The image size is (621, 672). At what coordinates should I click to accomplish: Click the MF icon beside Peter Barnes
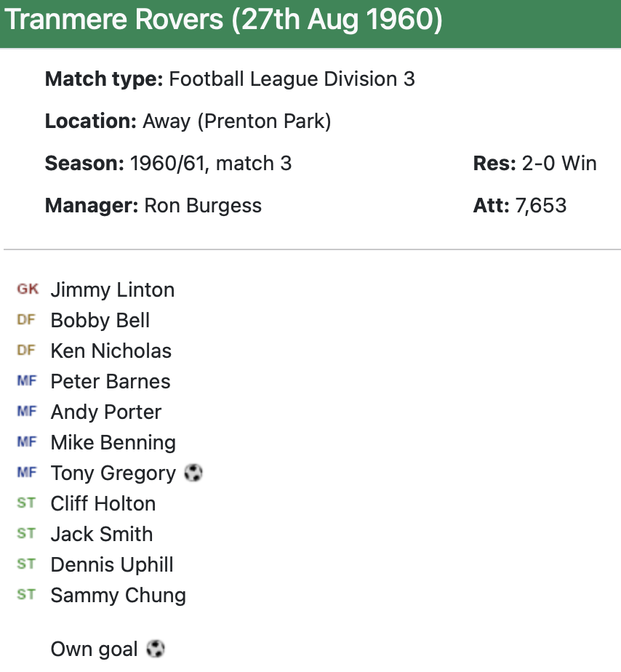26,381
